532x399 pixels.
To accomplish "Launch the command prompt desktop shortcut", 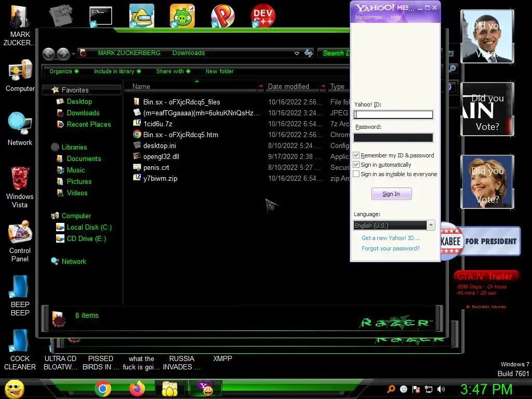I will [x=100, y=16].
